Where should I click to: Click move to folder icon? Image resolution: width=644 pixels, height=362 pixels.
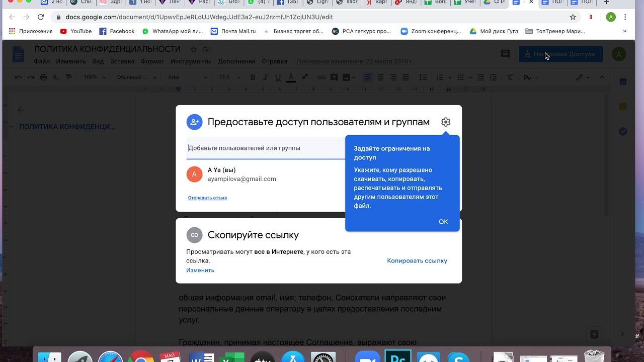click(207, 49)
